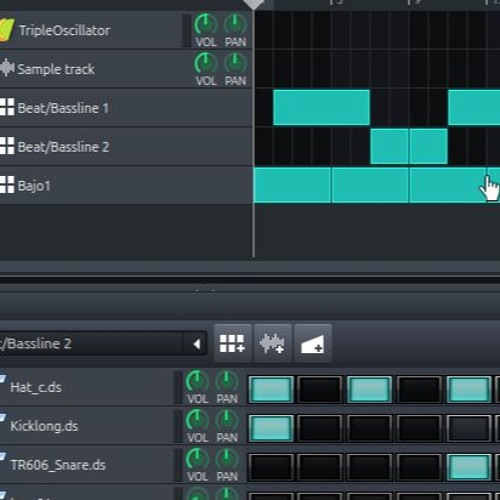
Task: Click the dropdown arrow beside Bassline 2
Action: pyautogui.click(x=197, y=344)
